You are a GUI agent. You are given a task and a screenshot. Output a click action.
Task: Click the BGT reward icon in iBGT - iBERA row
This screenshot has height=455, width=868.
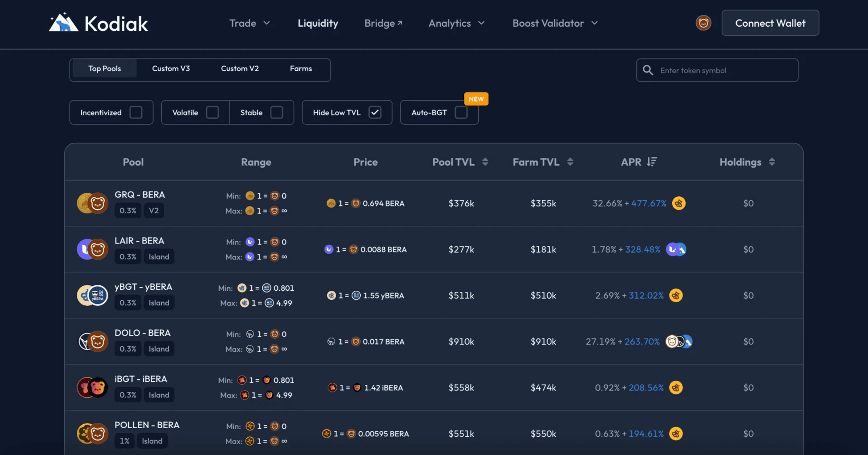(x=676, y=387)
